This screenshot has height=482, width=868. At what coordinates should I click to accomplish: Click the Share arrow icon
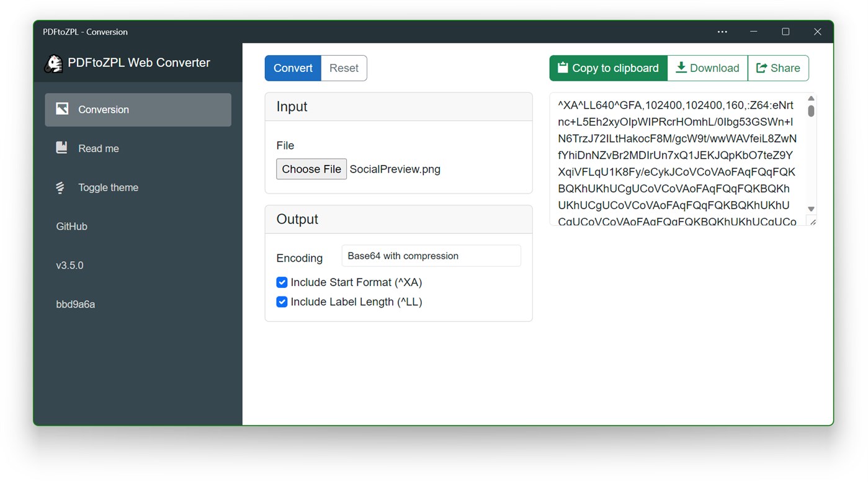(761, 68)
